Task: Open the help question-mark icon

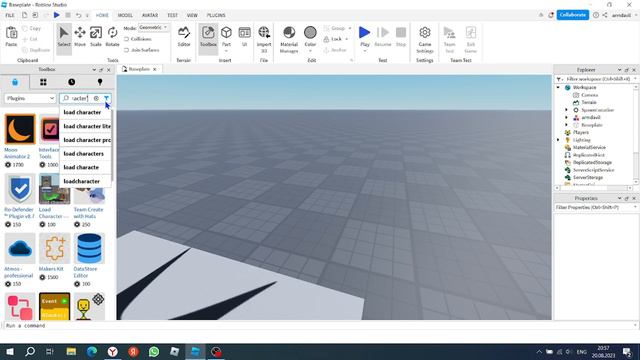Action: pyautogui.click(x=596, y=15)
